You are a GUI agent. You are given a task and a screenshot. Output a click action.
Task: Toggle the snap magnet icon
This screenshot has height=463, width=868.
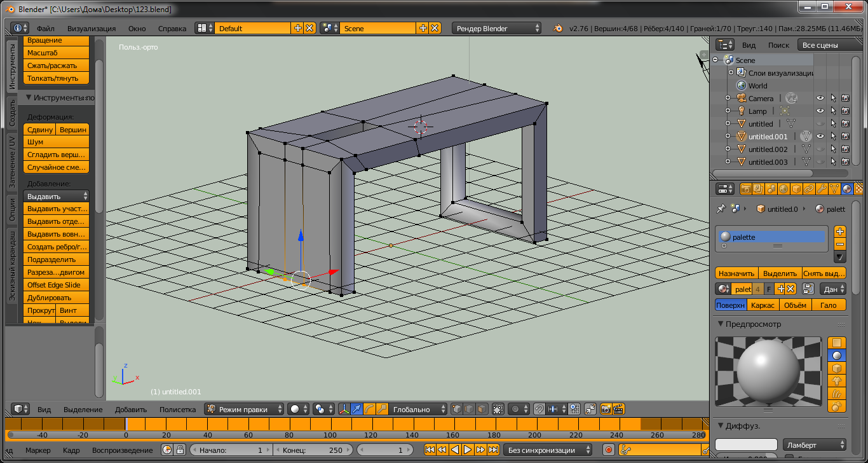click(539, 409)
